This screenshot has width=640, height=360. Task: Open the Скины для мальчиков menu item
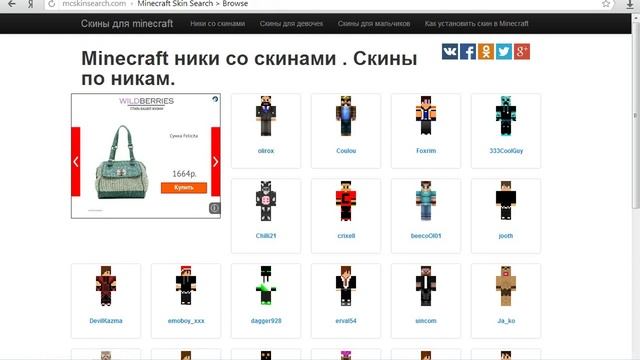(374, 24)
